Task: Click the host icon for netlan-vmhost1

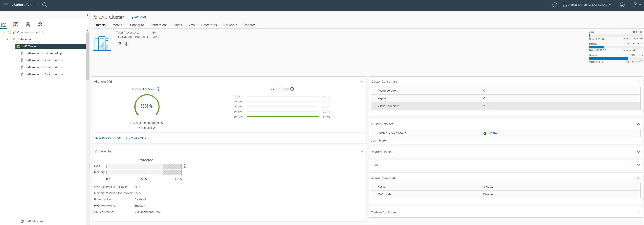Action: 22,53
